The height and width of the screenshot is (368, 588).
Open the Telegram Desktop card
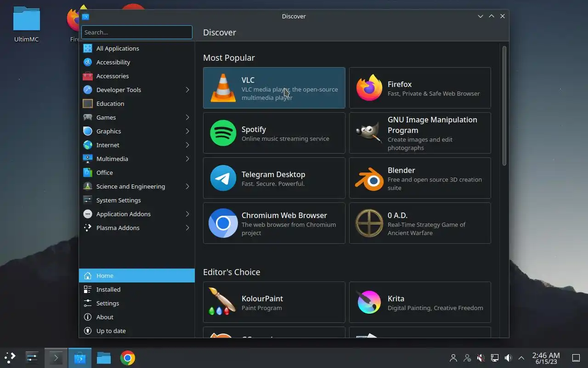(274, 178)
